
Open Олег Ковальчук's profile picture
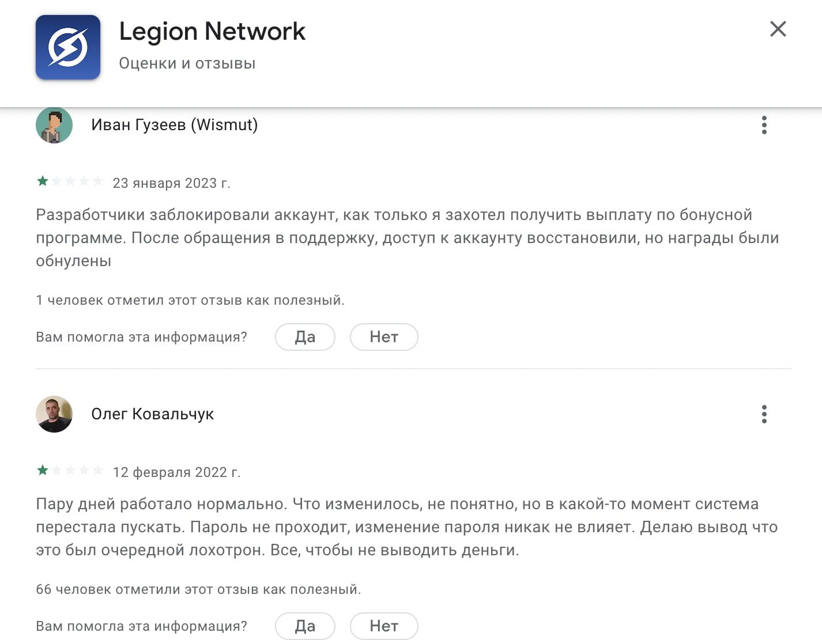tap(54, 414)
